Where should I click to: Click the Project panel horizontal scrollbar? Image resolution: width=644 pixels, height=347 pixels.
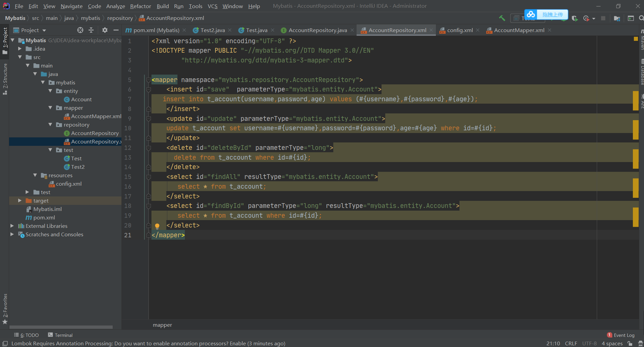coord(61,327)
